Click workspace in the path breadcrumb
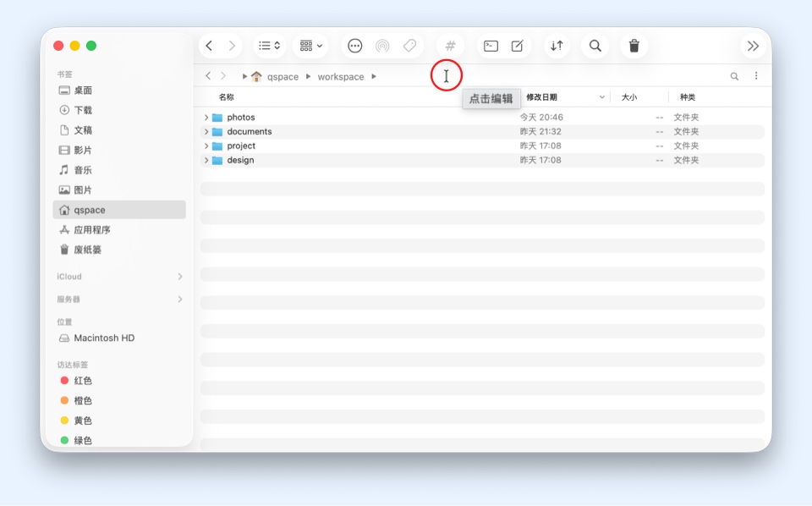The image size is (812, 506). pyautogui.click(x=341, y=77)
